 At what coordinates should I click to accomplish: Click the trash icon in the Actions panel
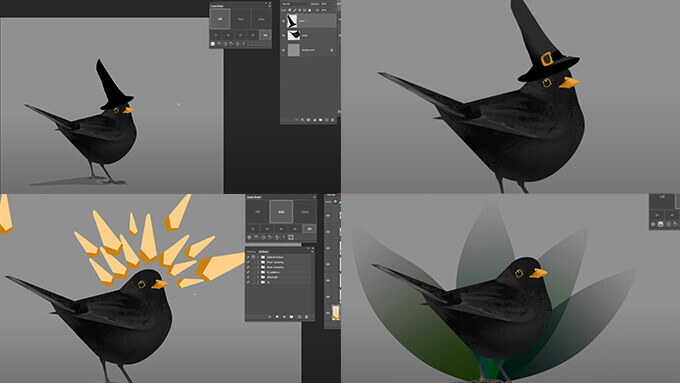pos(307,317)
